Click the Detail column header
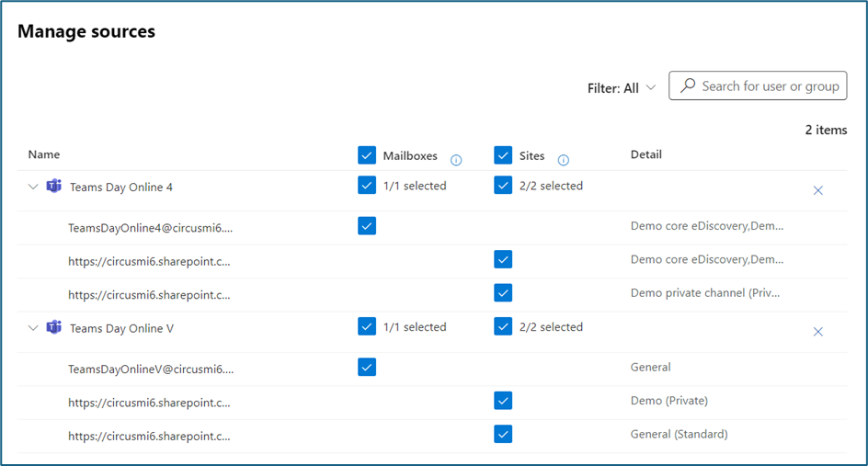 coord(645,154)
